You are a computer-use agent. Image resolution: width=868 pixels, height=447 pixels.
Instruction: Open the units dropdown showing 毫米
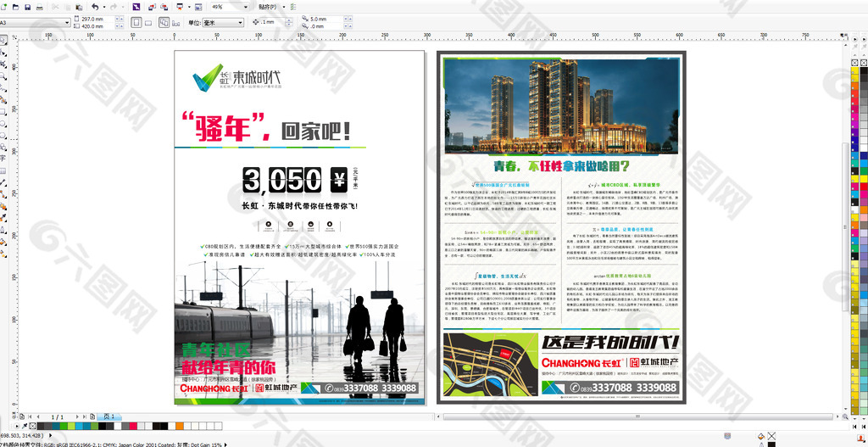240,23
